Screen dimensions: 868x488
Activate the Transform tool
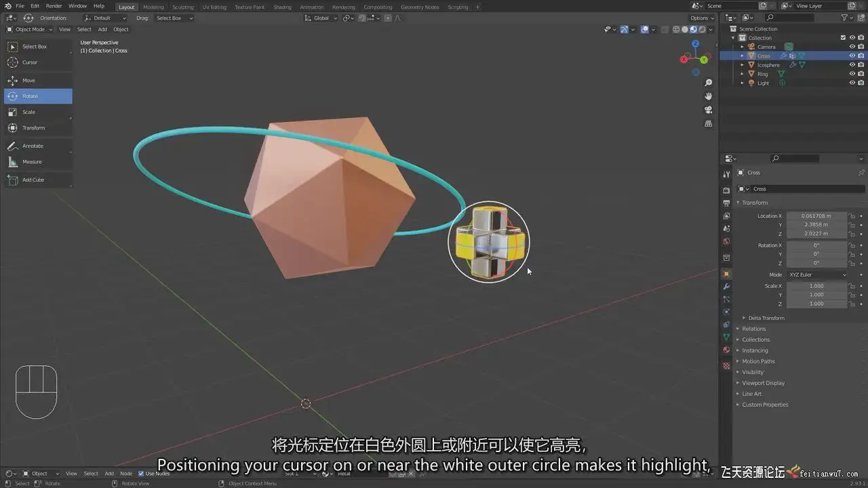pos(38,128)
